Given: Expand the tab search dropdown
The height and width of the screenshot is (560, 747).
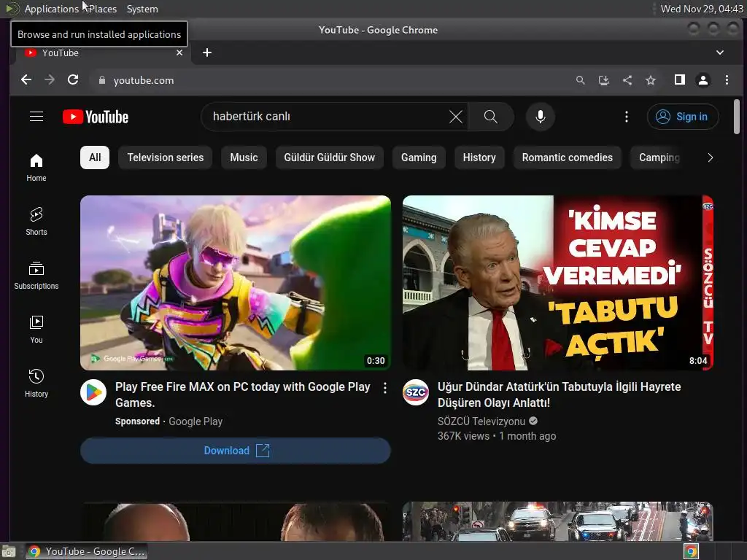Looking at the screenshot, I should [720, 52].
